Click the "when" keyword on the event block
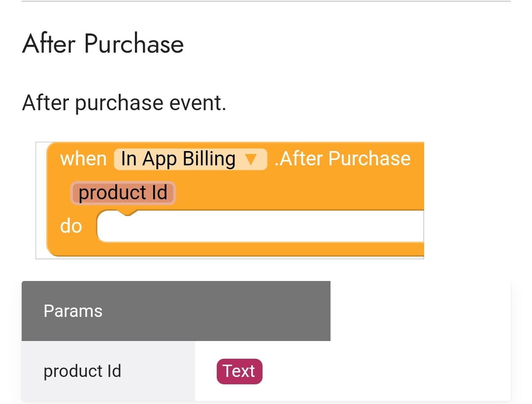Screen dimensions: 532x404 83,158
